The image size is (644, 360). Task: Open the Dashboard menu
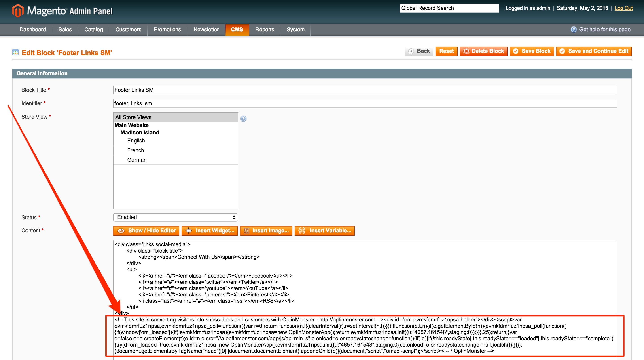[33, 30]
